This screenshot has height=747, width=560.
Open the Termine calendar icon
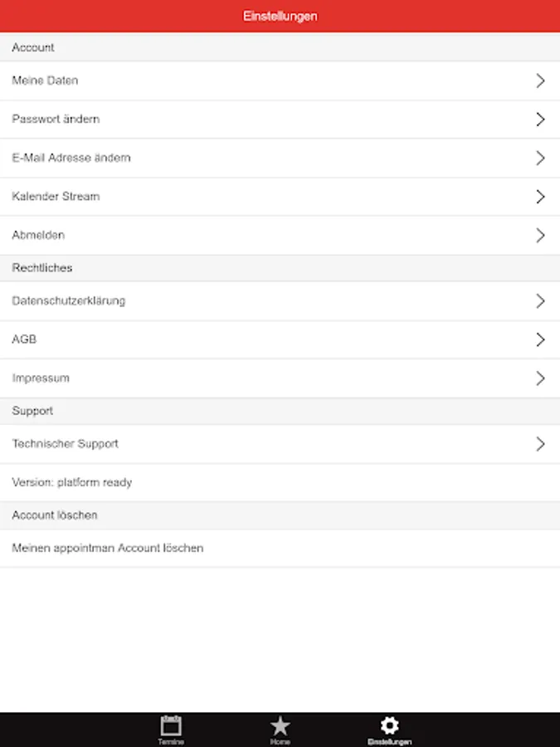pos(170,726)
